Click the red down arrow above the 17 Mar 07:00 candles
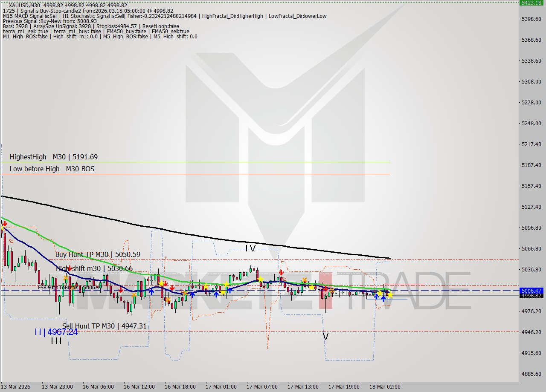The height and width of the screenshot is (392, 546). (x=281, y=272)
